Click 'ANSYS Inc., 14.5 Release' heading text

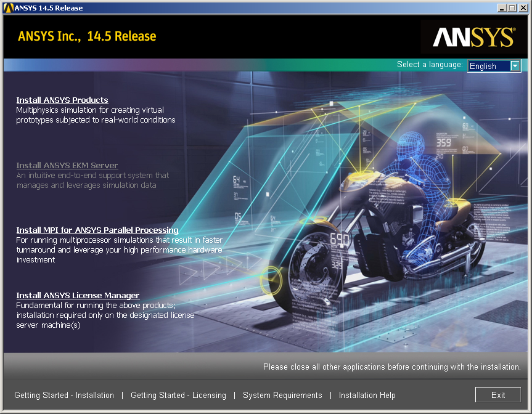tap(87, 36)
